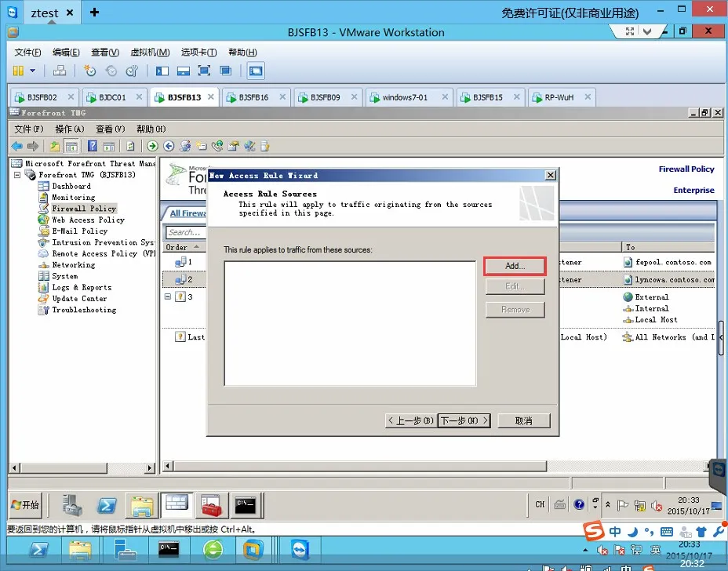Collapse policy rule 3 expander
The image size is (728, 571).
pyautogui.click(x=168, y=296)
